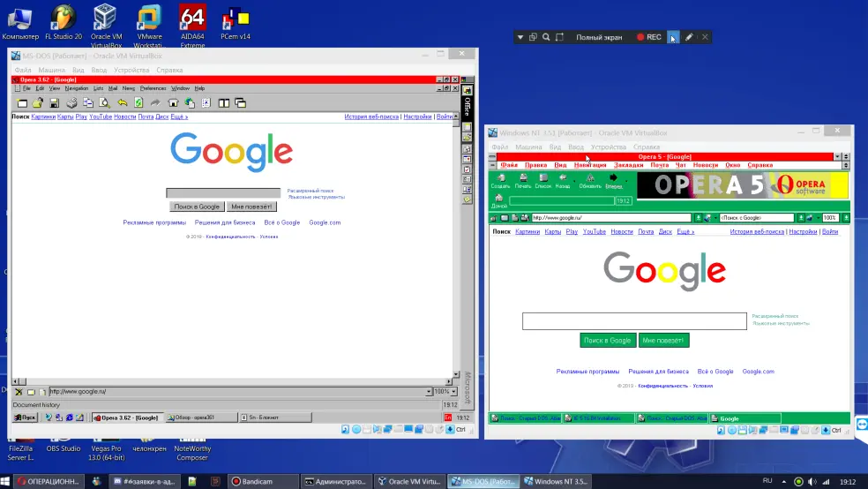Open Назад history dropdown arrow in Opera 5
This screenshot has height=489, width=868.
[x=574, y=181]
